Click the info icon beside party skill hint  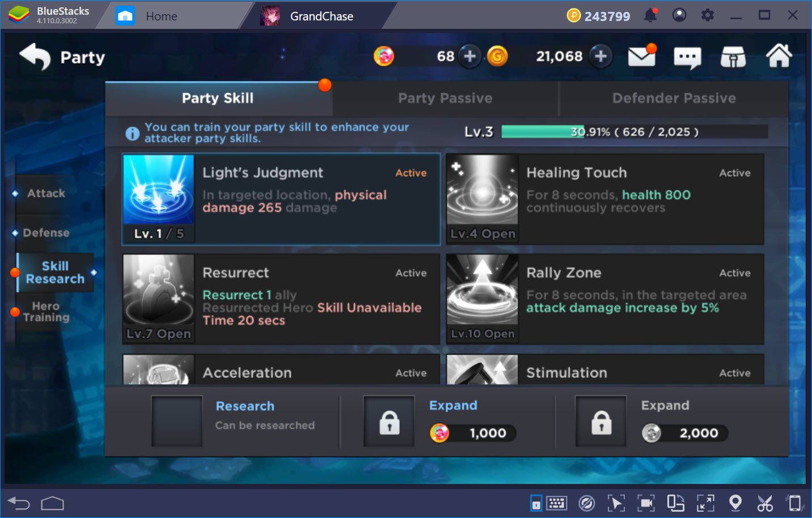pos(132,133)
